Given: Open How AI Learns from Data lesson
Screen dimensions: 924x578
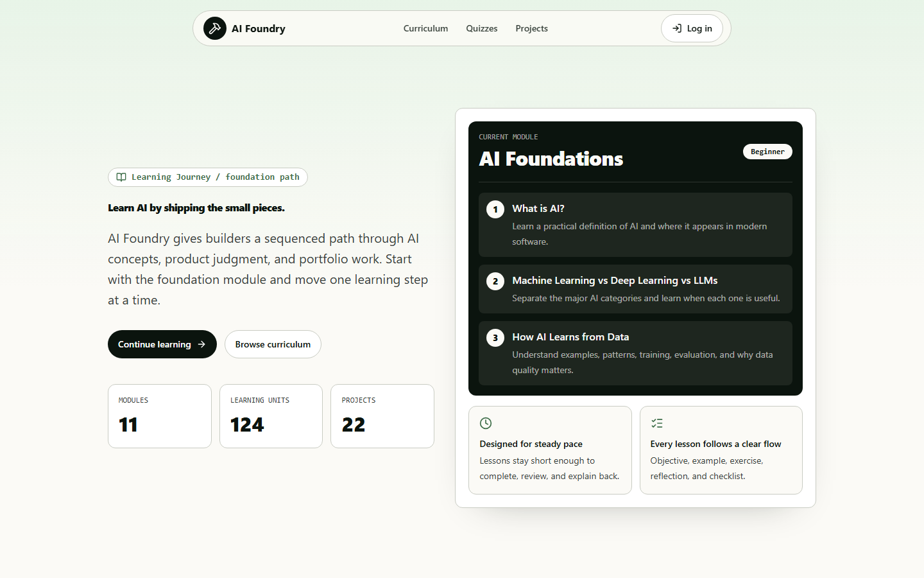Looking at the screenshot, I should (x=635, y=353).
